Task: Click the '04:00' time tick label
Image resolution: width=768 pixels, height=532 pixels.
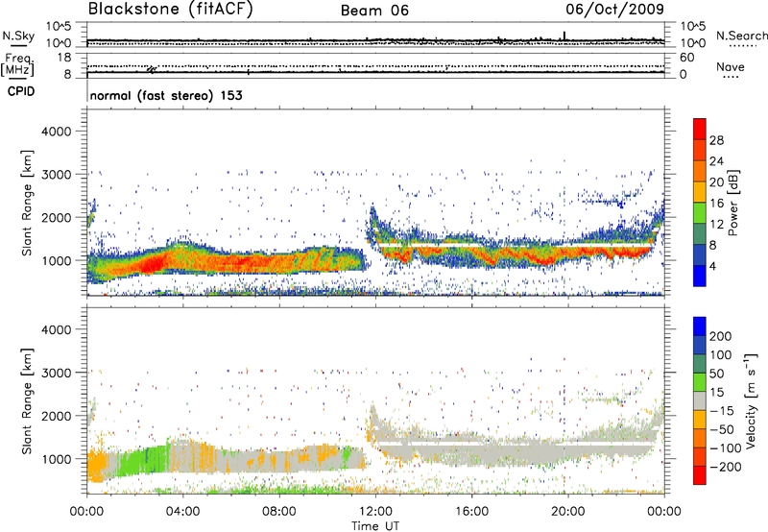Action: (x=183, y=512)
